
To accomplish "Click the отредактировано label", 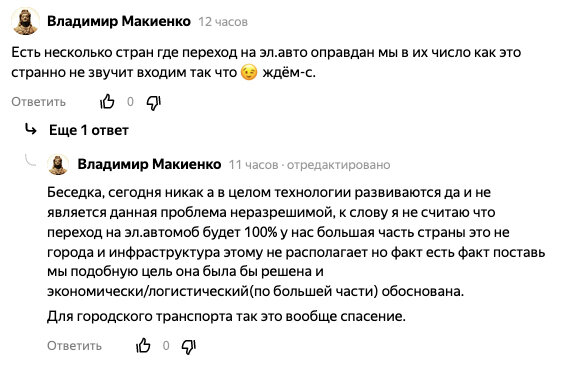I will point(339,165).
